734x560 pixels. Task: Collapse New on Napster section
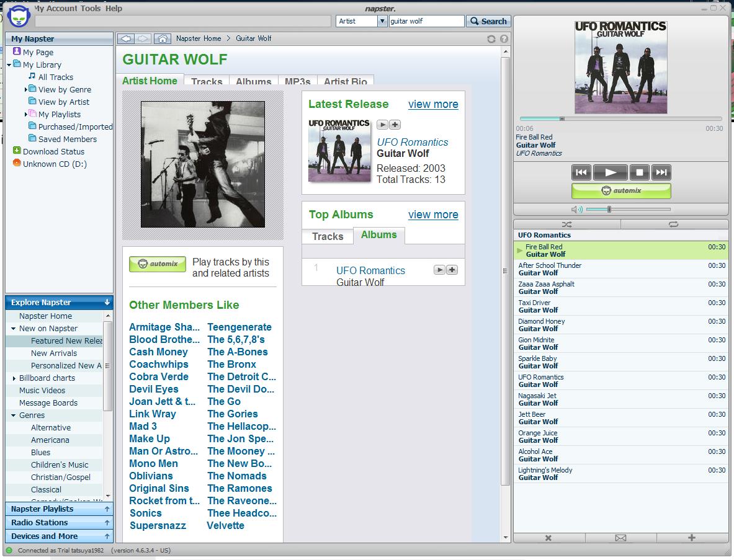[x=14, y=329]
